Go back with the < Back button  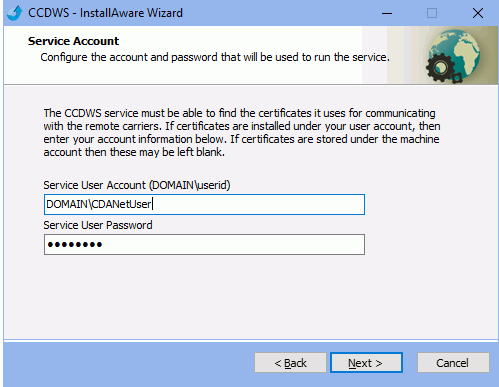pos(290,363)
